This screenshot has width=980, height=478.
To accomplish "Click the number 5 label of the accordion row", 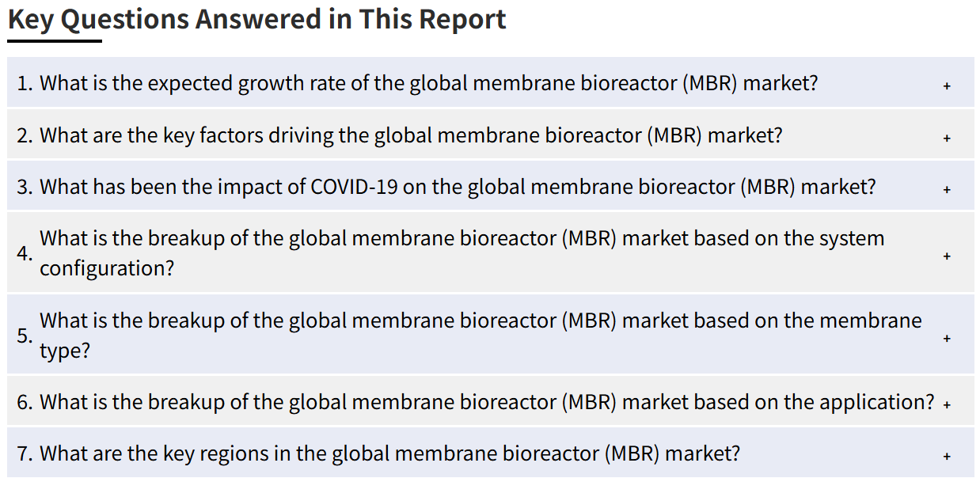I will 25,336.
